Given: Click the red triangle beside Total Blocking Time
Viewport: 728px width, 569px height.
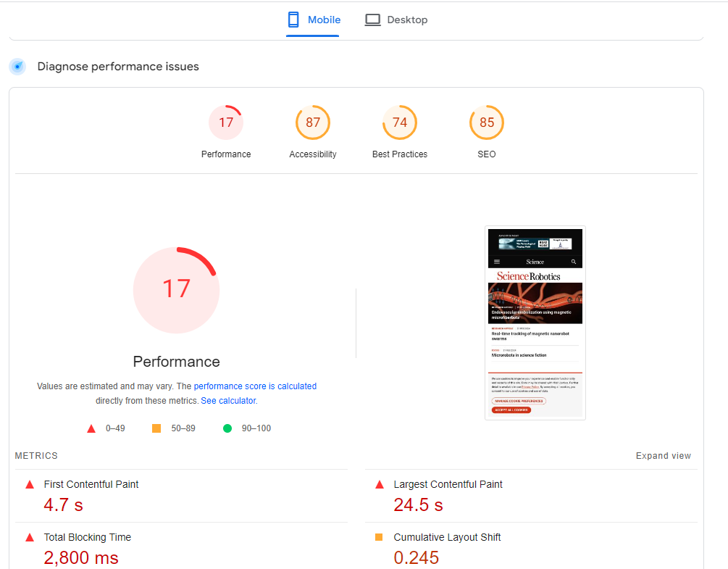Looking at the screenshot, I should point(28,537).
